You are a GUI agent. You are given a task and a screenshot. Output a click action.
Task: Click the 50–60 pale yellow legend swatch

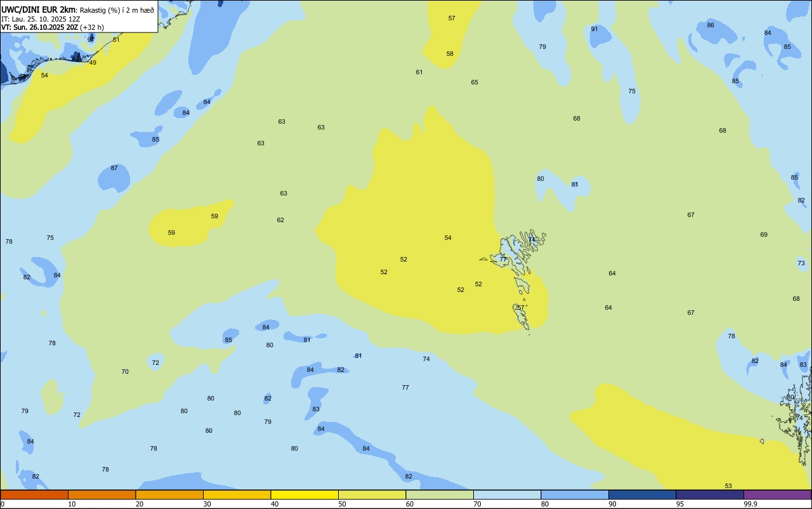coord(372,494)
